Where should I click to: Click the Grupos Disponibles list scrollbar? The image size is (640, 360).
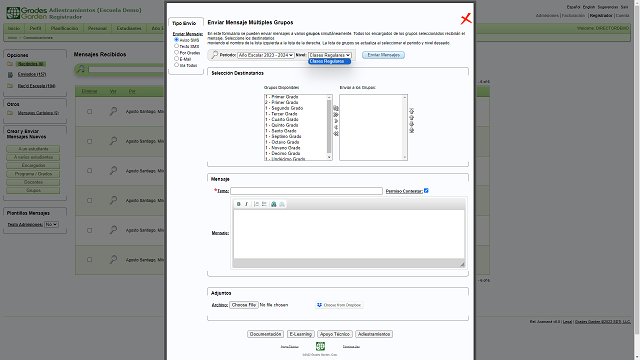[x=329, y=127]
